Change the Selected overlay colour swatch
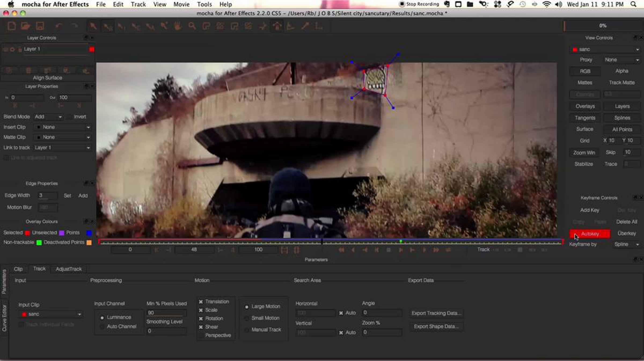This screenshot has height=361, width=644. 27,233
